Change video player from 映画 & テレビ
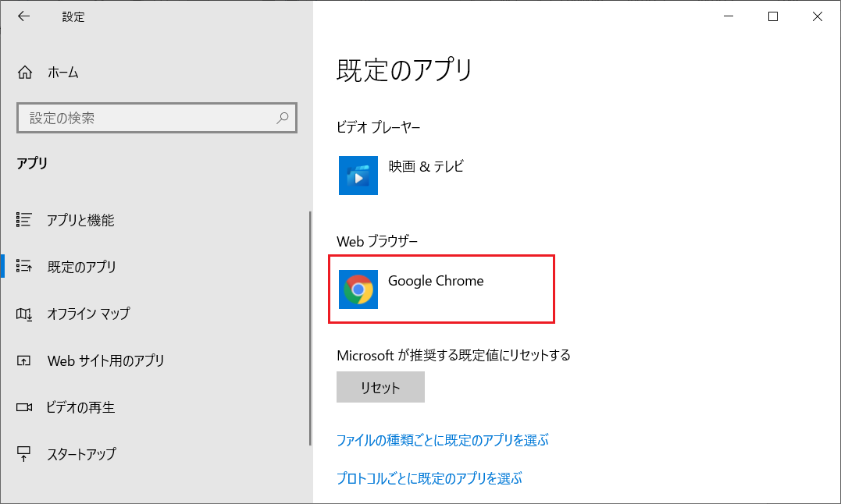 coord(426,167)
